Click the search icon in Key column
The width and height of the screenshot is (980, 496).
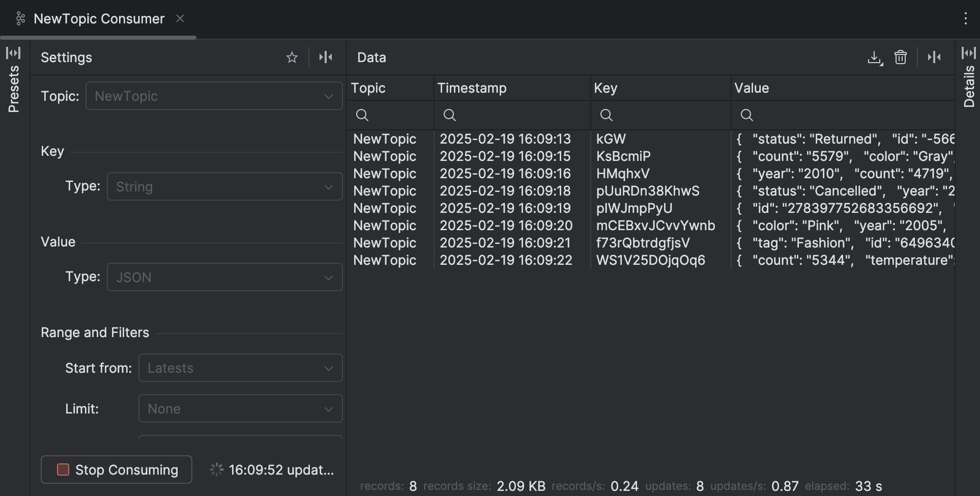coord(606,115)
